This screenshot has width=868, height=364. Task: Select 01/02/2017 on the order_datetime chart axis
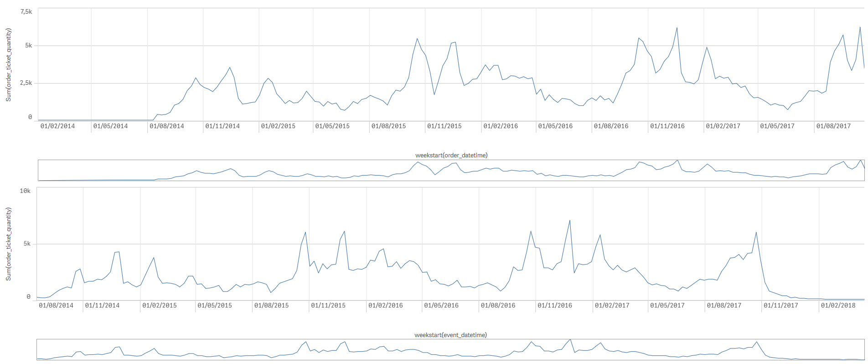point(723,126)
